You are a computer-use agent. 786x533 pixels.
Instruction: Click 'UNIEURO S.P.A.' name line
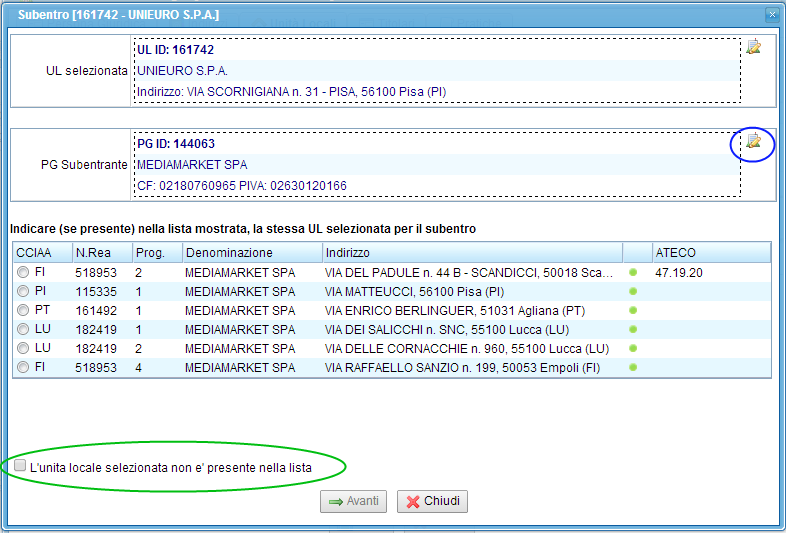(x=182, y=71)
